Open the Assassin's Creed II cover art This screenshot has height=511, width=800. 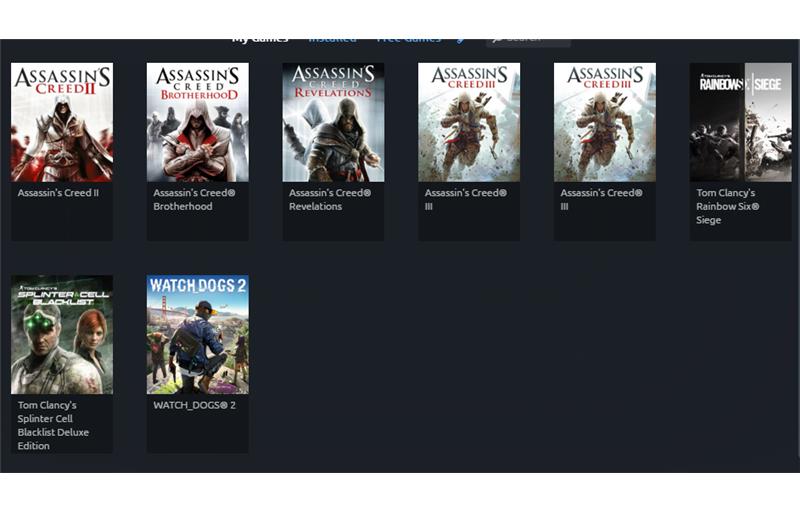click(x=62, y=122)
